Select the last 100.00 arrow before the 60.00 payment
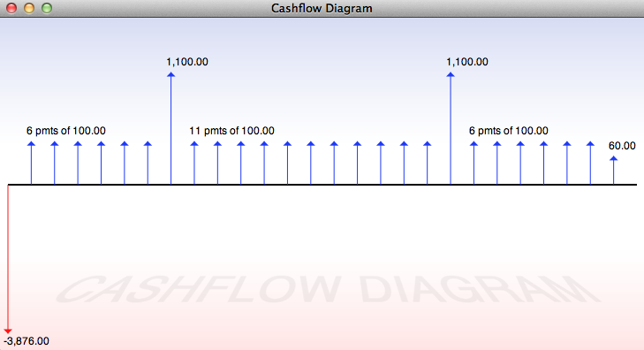Screen dimensions: 644x350 [x=590, y=164]
